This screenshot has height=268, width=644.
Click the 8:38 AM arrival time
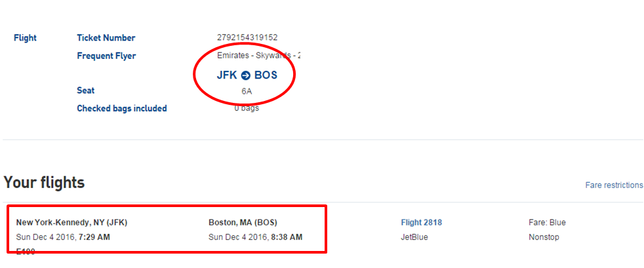point(287,237)
